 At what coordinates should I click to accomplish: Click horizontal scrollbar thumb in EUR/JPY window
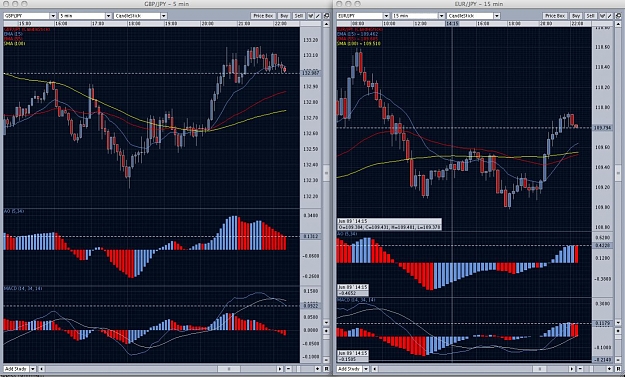coord(539,369)
